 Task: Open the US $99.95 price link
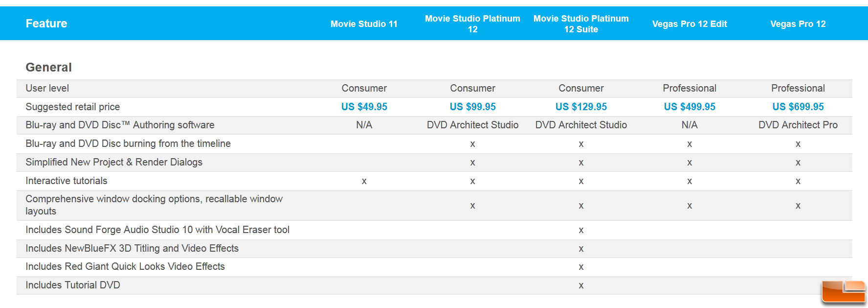point(472,107)
